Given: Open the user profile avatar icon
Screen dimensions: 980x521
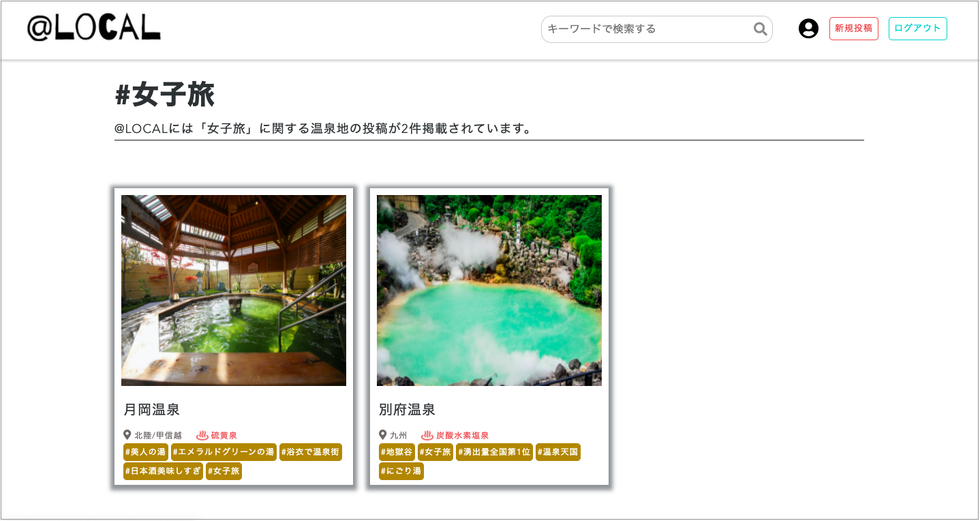Looking at the screenshot, I should (808, 29).
